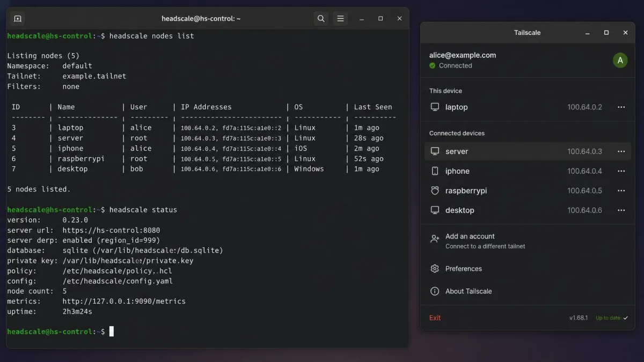
Task: Click IP 100.64.0.5 in Tailscale
Action: (585, 191)
